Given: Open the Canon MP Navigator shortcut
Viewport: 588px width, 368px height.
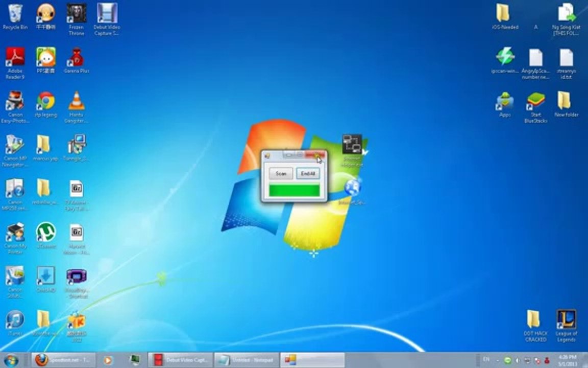Looking at the screenshot, I should [x=15, y=151].
